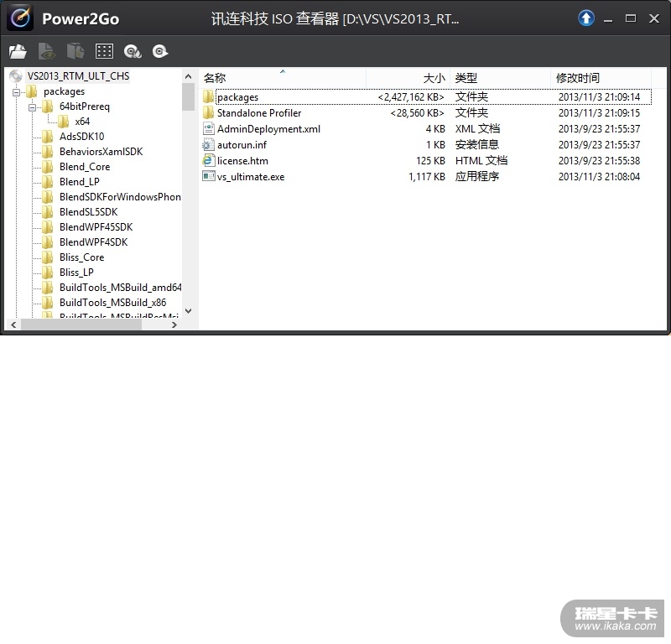The image size is (671, 644).
Task: Minimize the Power2Go window
Action: (x=607, y=18)
